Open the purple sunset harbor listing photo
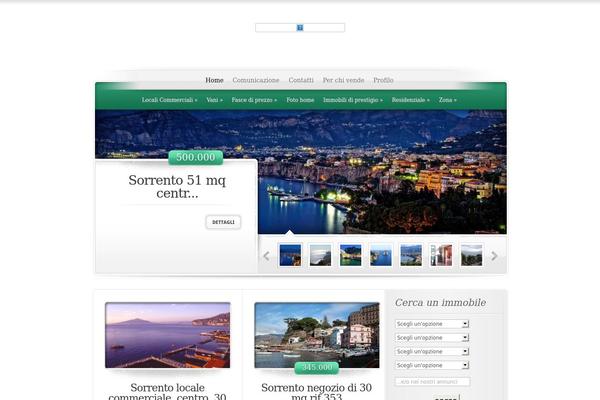The width and height of the screenshot is (600, 400). tap(168, 335)
